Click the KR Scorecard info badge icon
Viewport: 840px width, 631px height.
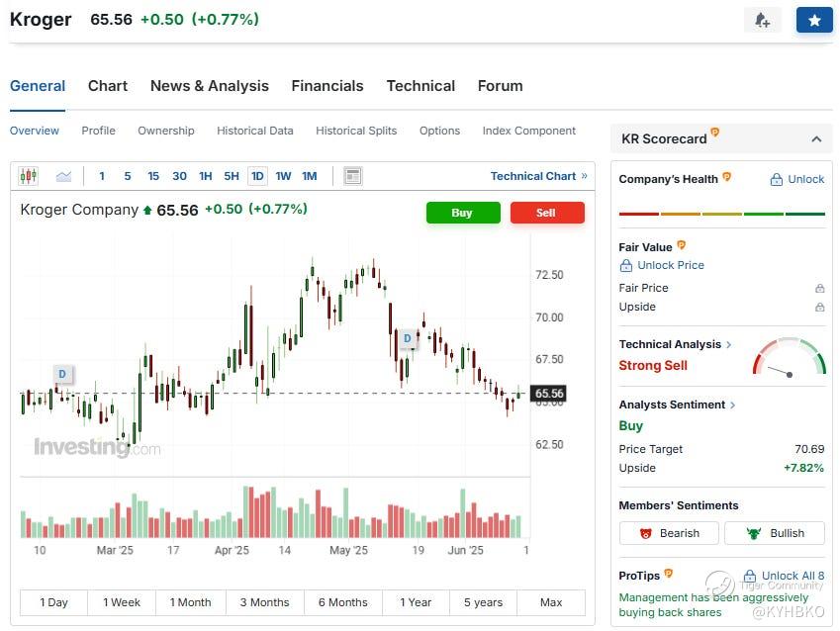click(714, 132)
